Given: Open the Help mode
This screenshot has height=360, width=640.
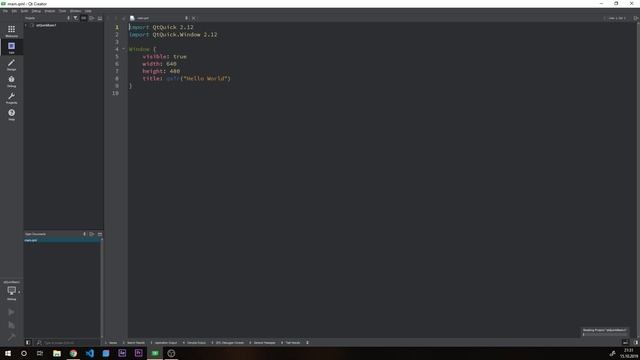Looking at the screenshot, I should tap(11, 114).
